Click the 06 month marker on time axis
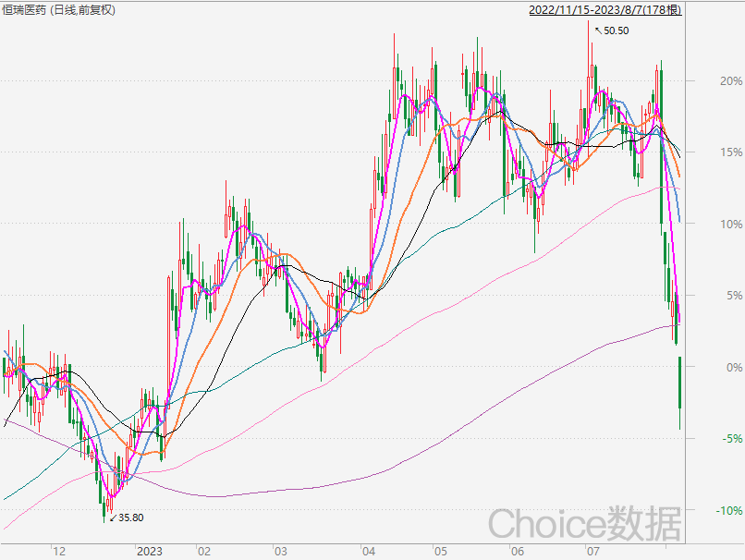 [x=517, y=552]
